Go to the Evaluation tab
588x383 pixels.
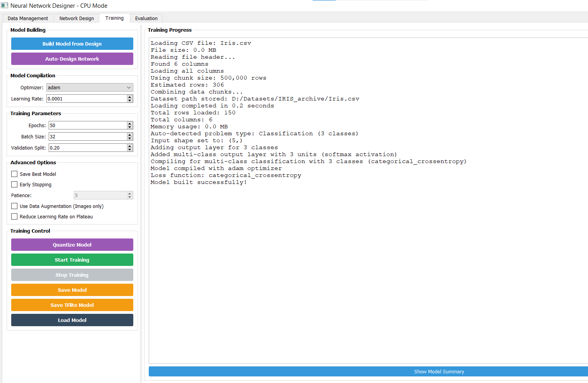146,18
